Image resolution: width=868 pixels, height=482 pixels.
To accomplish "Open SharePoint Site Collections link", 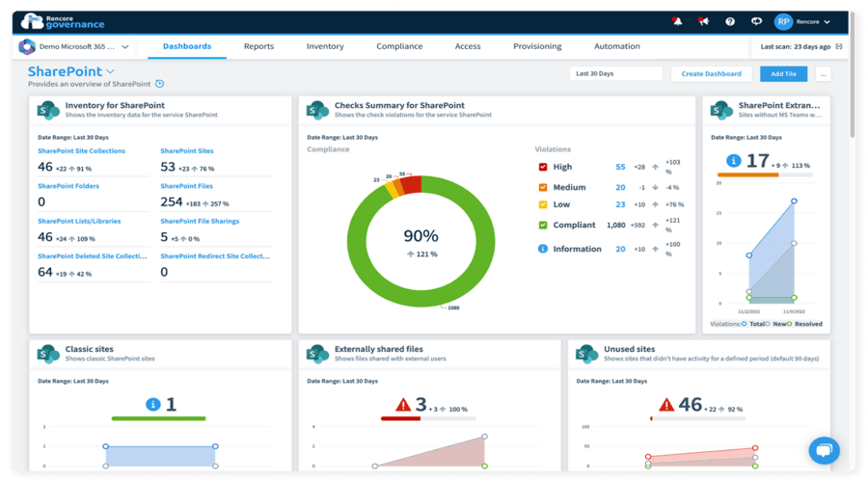I will [x=81, y=150].
